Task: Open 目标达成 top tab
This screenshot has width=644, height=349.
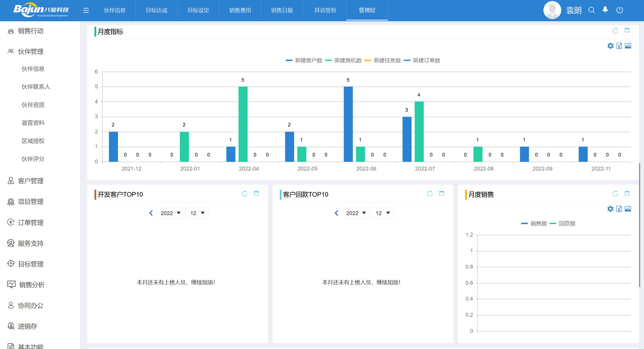Action: point(156,10)
